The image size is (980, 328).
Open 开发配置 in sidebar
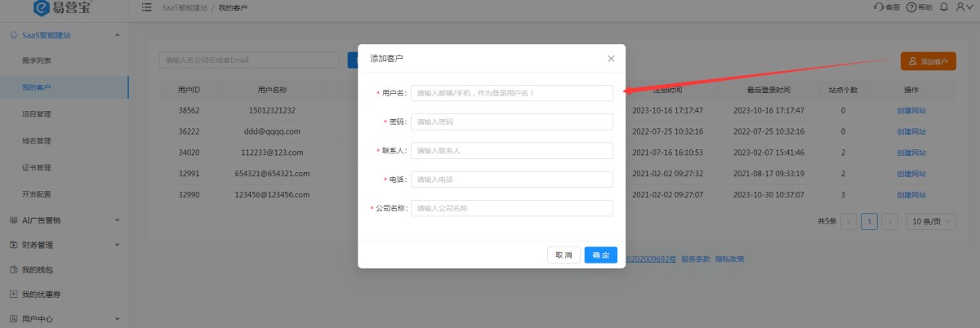point(37,194)
